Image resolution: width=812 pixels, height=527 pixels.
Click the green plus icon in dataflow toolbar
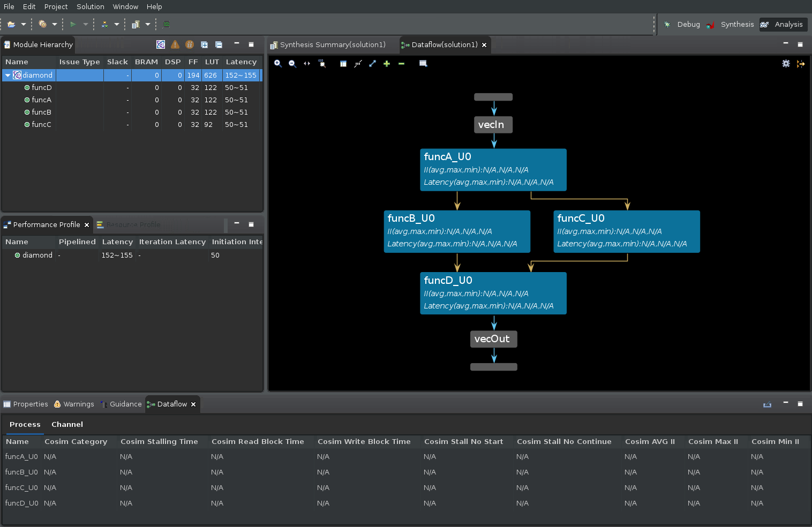pyautogui.click(x=387, y=63)
